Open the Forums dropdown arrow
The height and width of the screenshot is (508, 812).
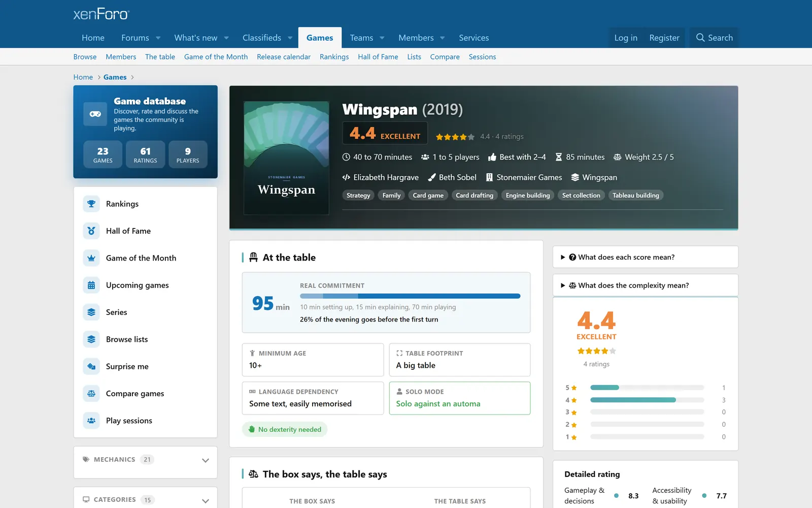[158, 38]
